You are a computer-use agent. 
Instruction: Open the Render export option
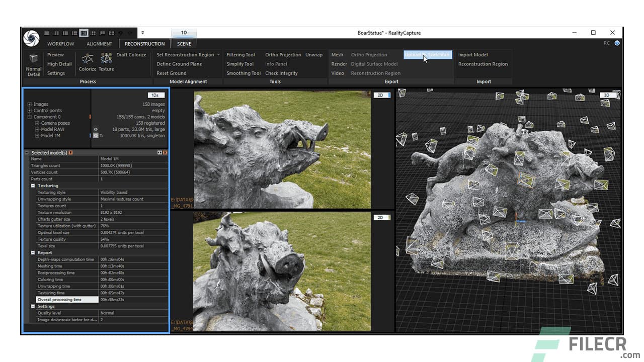click(x=340, y=64)
